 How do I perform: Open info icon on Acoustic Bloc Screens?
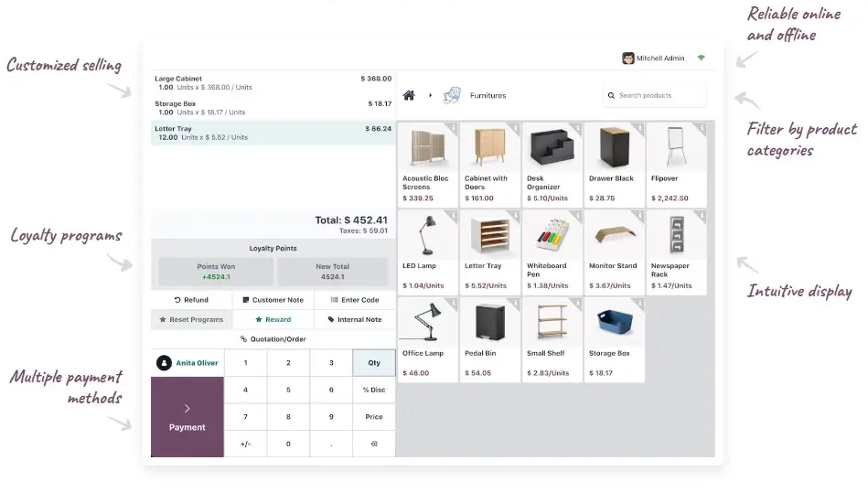(x=452, y=128)
